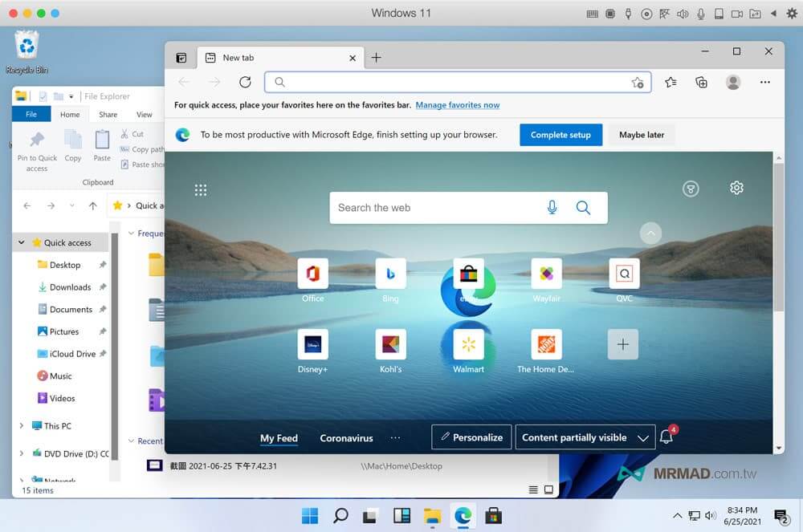
Task: Select the Coronavirus feed tab
Action: 346,438
